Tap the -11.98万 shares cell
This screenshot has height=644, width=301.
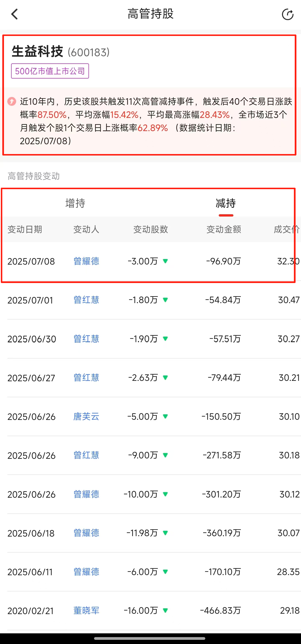(x=142, y=533)
